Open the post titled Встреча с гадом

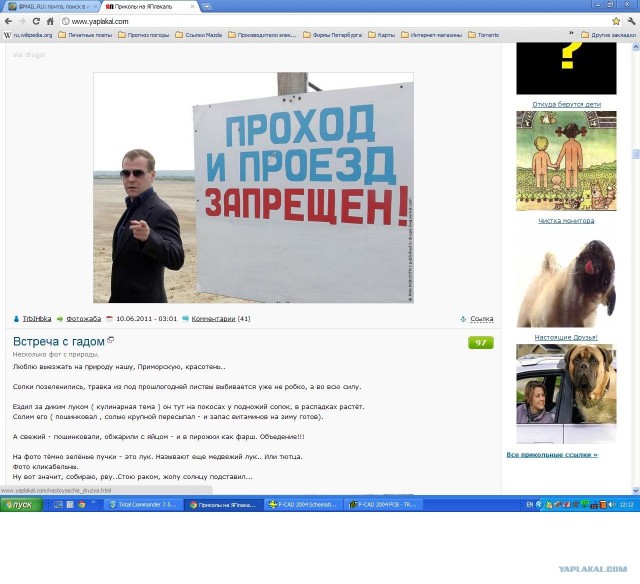59,342
